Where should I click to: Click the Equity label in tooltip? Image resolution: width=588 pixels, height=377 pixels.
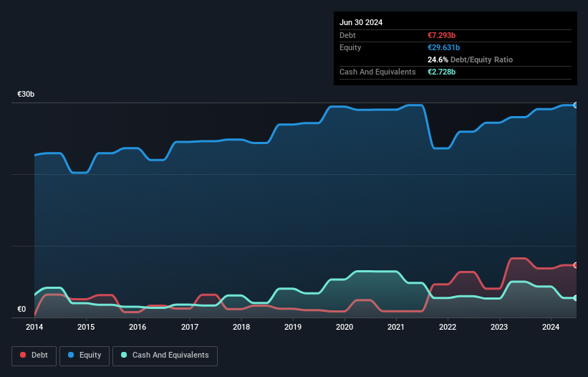350,47
